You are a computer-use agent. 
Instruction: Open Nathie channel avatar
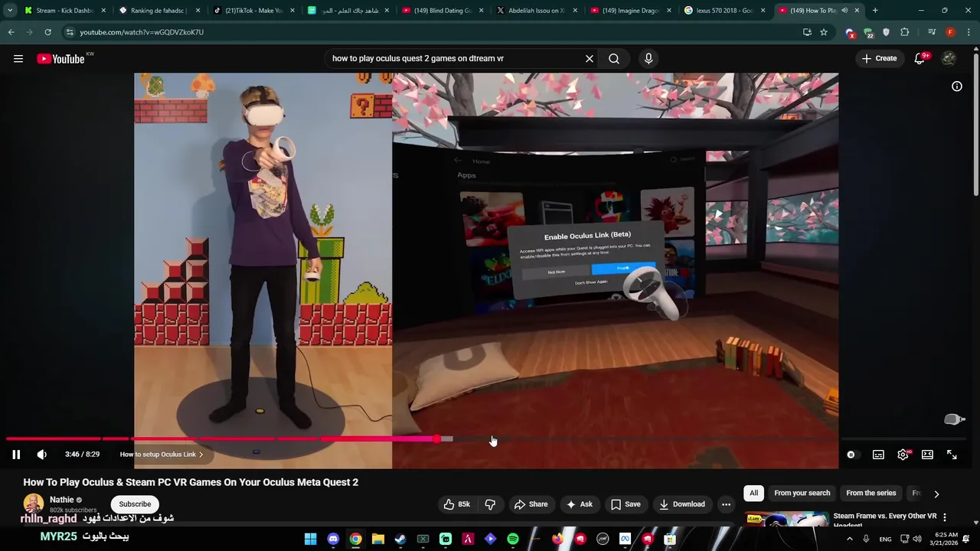(33, 504)
